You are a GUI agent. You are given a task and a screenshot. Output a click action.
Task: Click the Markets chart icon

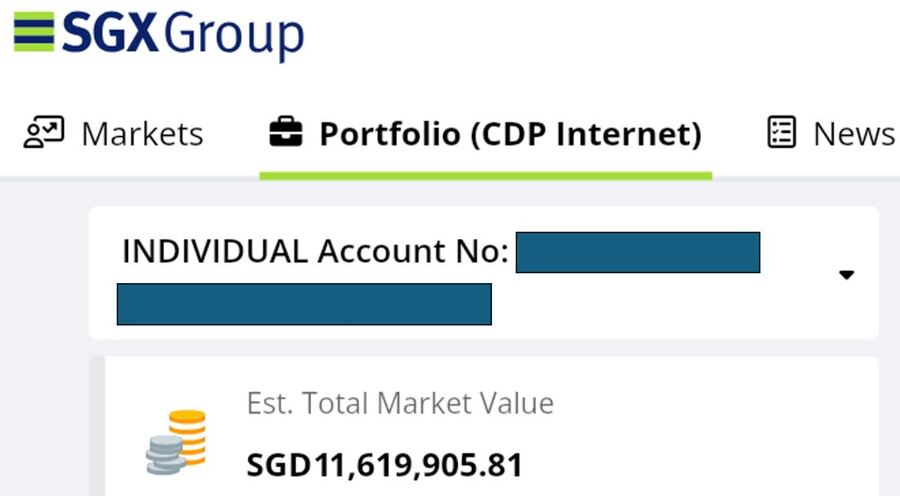pyautogui.click(x=44, y=133)
